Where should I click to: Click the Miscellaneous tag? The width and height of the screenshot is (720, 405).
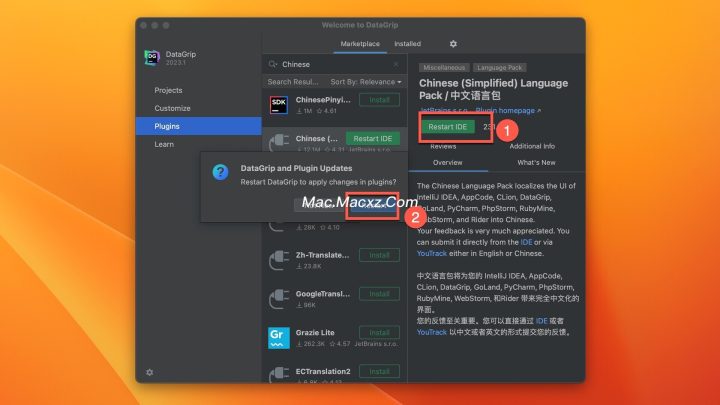(444, 68)
